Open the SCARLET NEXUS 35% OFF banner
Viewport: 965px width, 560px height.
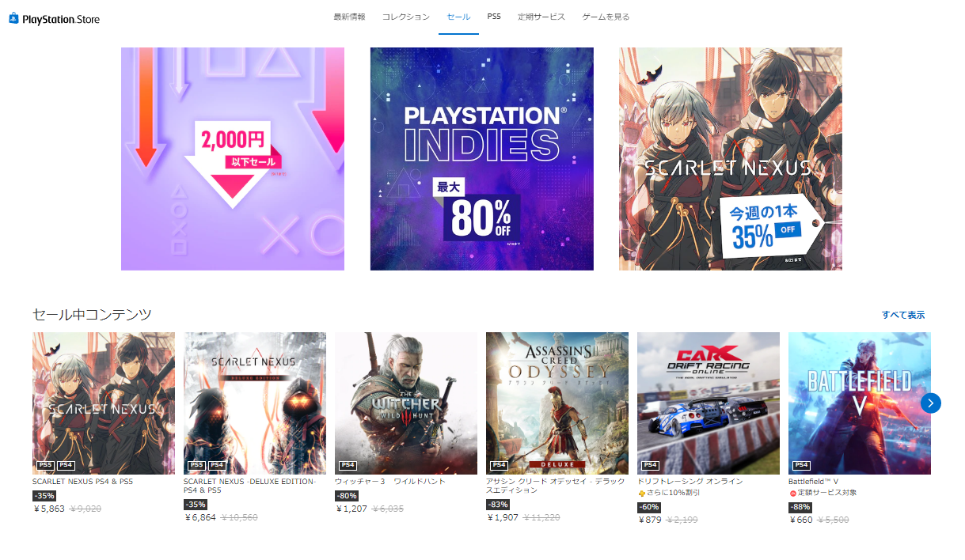coord(731,159)
